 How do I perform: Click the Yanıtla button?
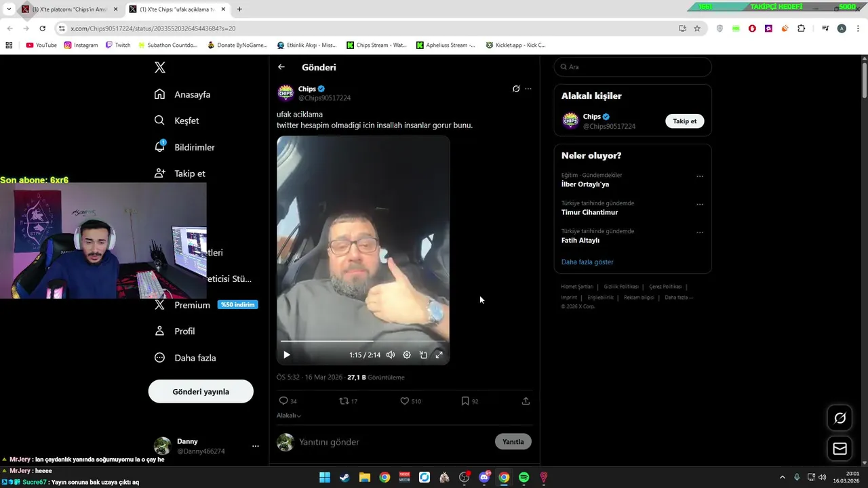coord(513,442)
